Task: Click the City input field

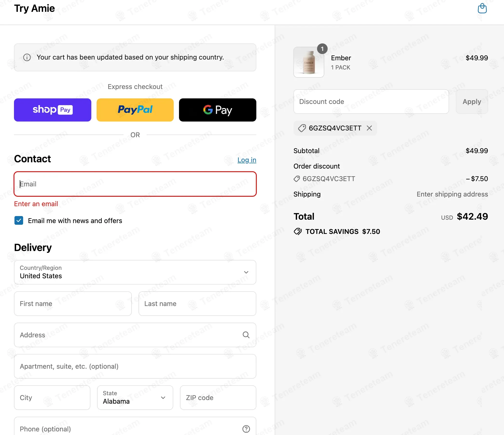Action: click(x=52, y=398)
